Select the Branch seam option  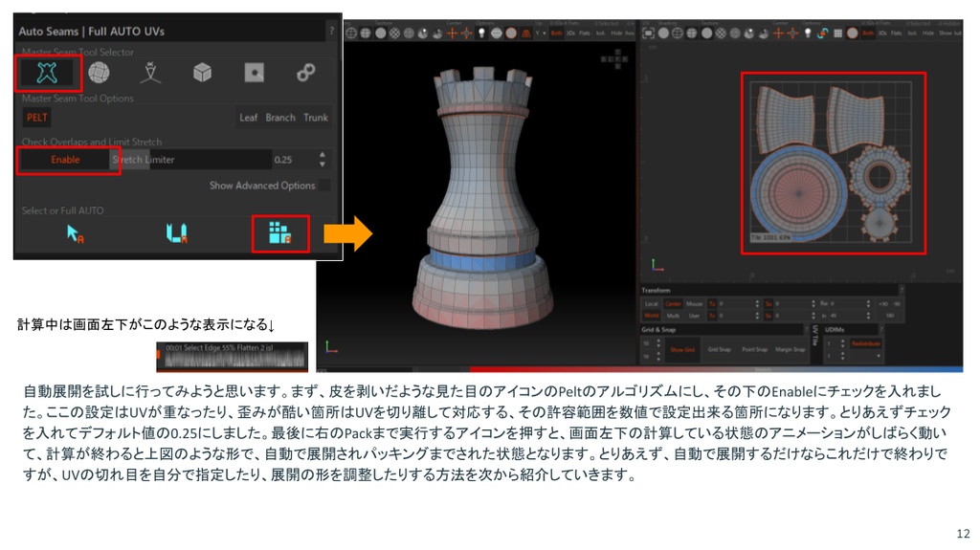click(280, 118)
